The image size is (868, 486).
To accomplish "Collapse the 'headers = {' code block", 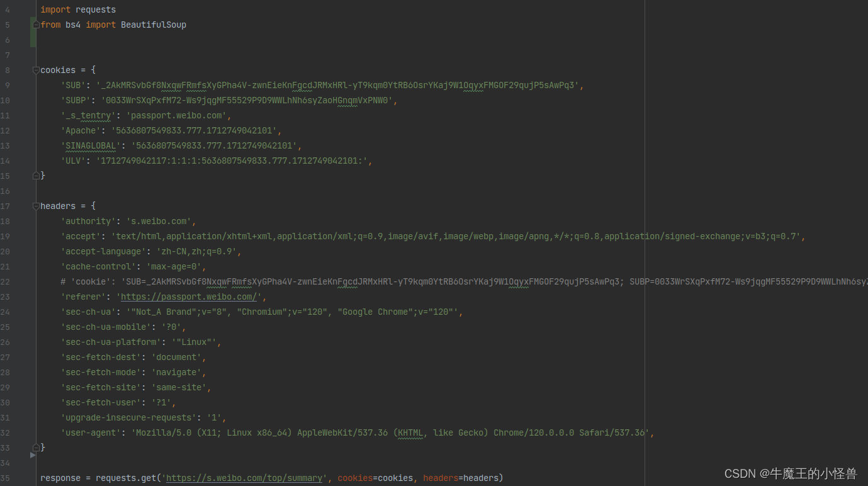I will [x=36, y=206].
